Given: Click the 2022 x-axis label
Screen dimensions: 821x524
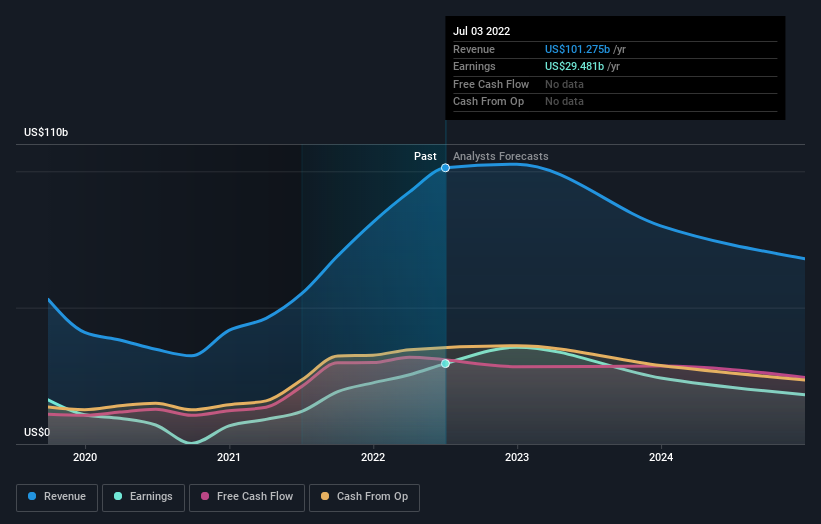Looking at the screenshot, I should [x=373, y=458].
